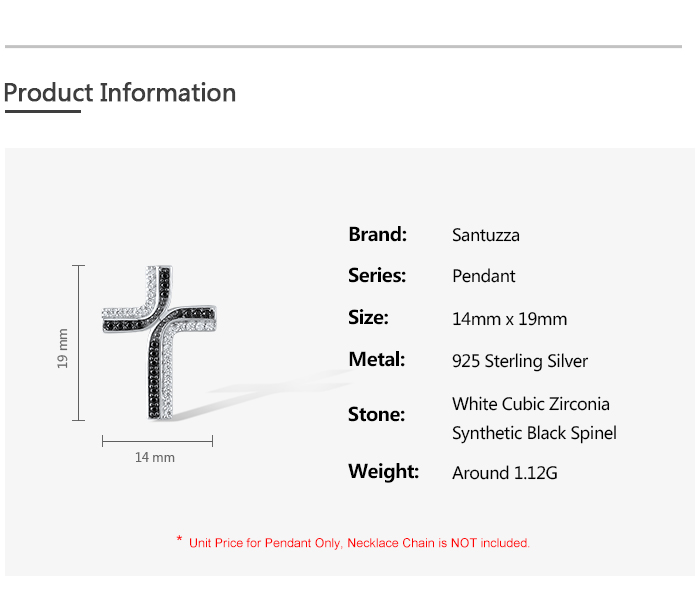Viewport: 700px width, 615px height.
Task: Click the Pendant series value
Action: point(484,276)
